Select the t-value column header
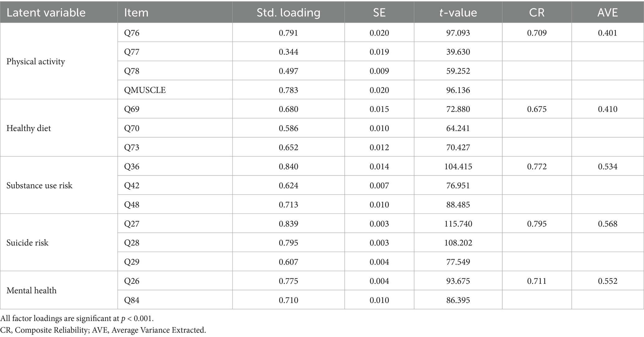Image resolution: width=644 pixels, height=337 pixels. (x=458, y=12)
